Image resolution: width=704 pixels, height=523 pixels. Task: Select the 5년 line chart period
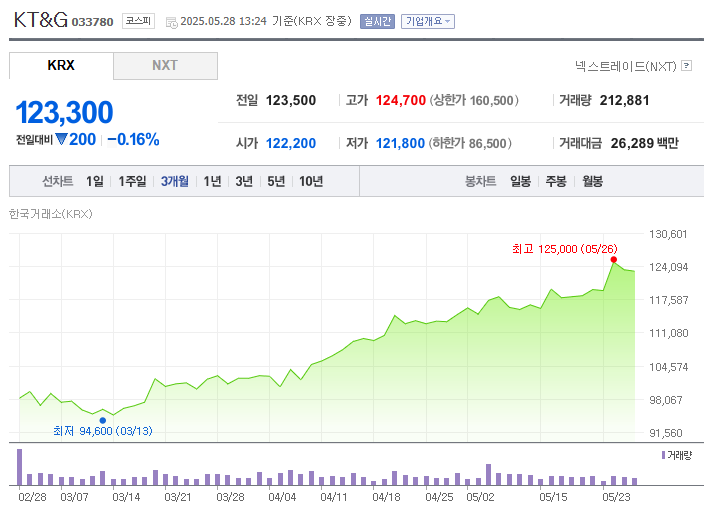pos(276,181)
